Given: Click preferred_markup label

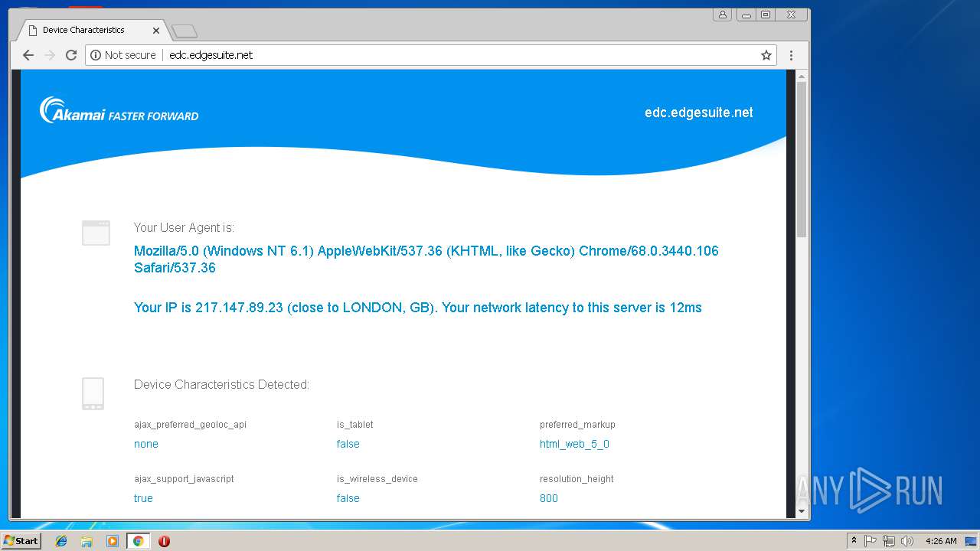Looking at the screenshot, I should click(577, 425).
